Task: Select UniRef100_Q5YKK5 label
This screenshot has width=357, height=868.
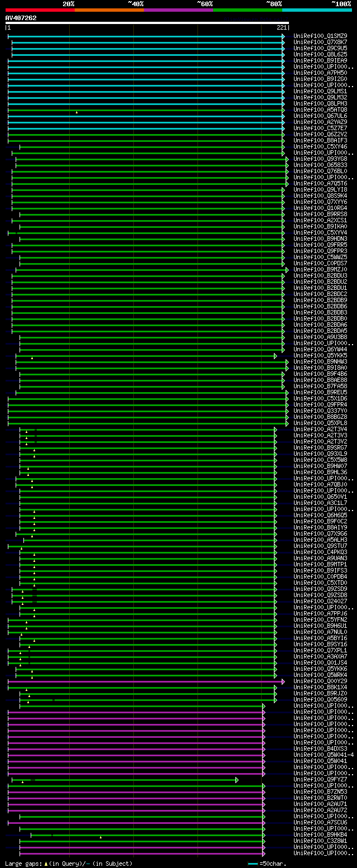Action: [x=321, y=356]
